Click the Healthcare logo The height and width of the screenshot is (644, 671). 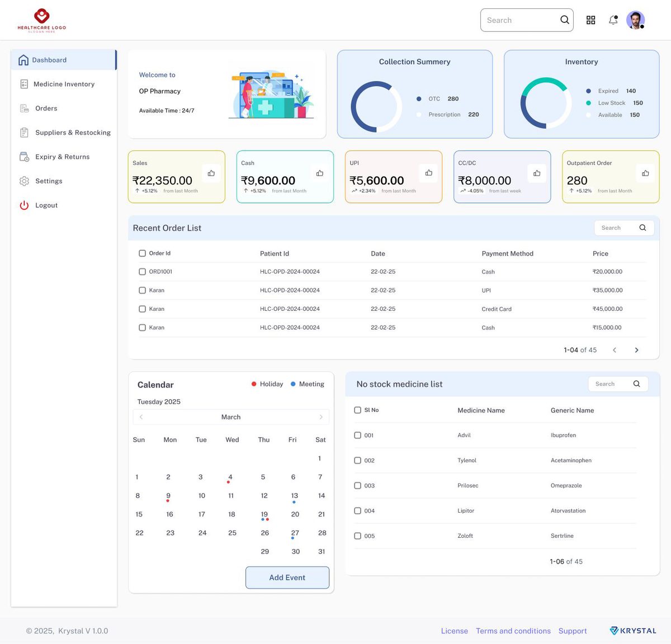click(42, 21)
